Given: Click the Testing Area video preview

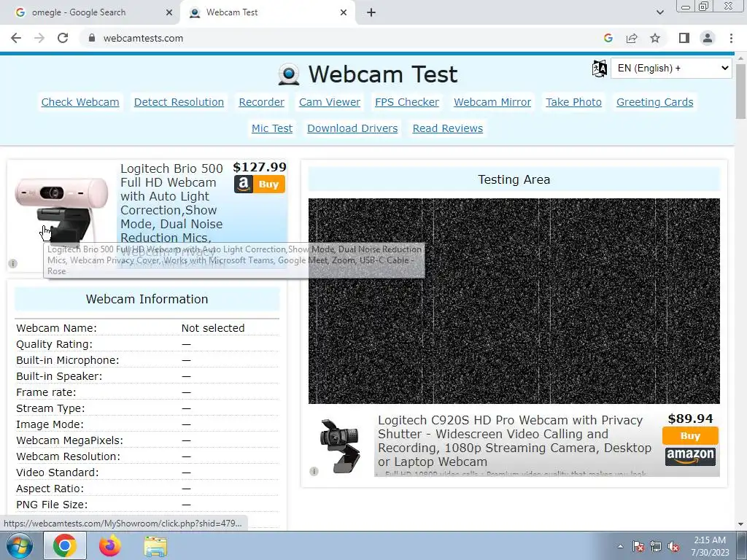Looking at the screenshot, I should (514, 301).
